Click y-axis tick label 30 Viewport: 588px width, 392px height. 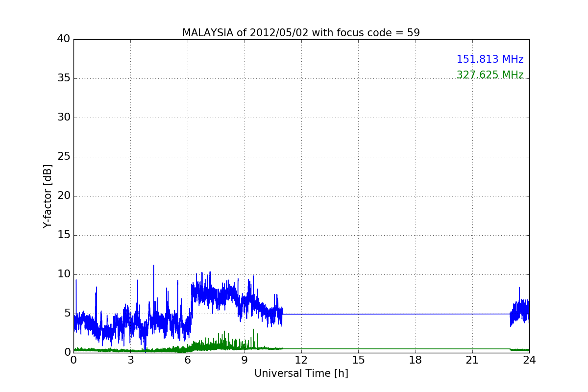[63, 118]
